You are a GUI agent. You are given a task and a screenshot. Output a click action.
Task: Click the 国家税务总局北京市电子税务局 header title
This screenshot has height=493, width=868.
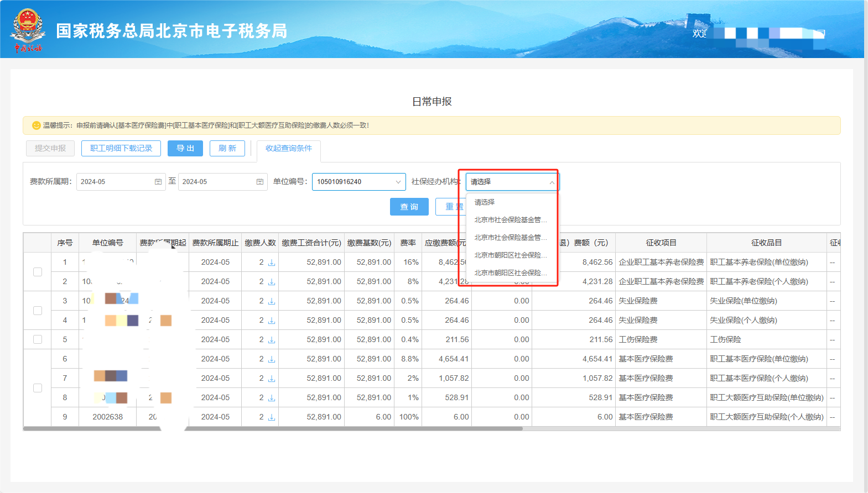(x=171, y=31)
